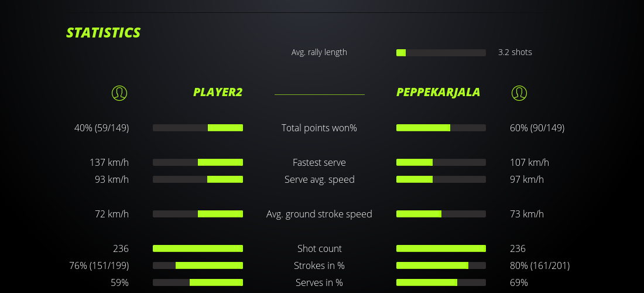Click PLAYER2's total points won bar

pyautogui.click(x=198, y=128)
